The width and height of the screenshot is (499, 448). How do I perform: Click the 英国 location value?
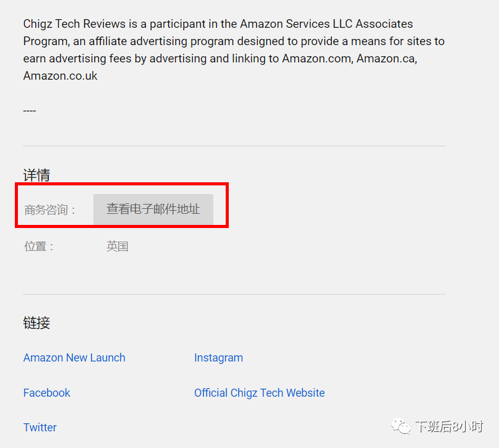(117, 247)
